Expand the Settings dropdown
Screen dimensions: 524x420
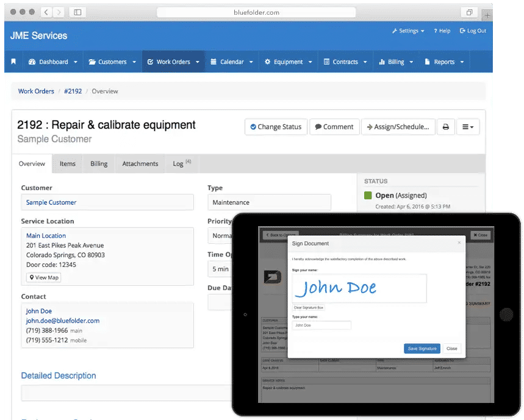(408, 30)
